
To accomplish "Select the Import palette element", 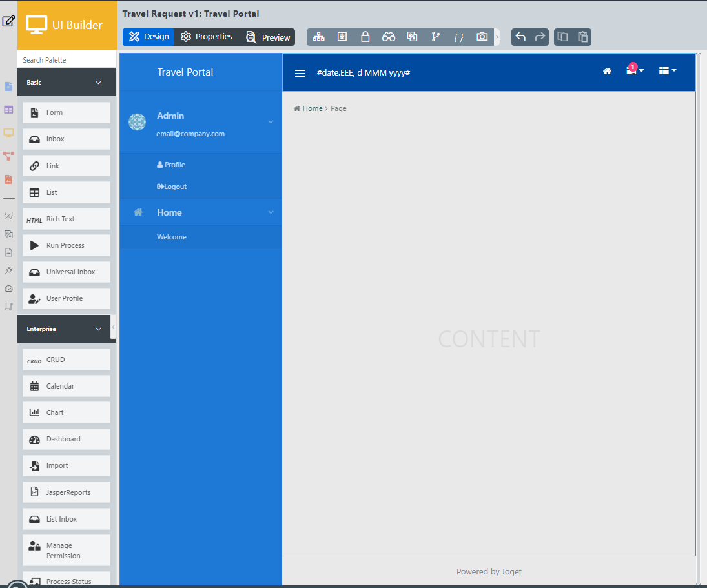I will (x=67, y=466).
